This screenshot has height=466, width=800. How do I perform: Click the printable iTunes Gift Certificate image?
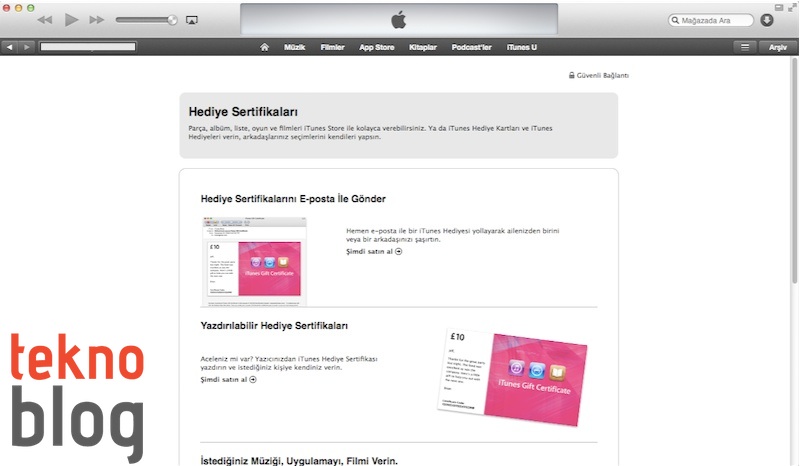coord(513,377)
